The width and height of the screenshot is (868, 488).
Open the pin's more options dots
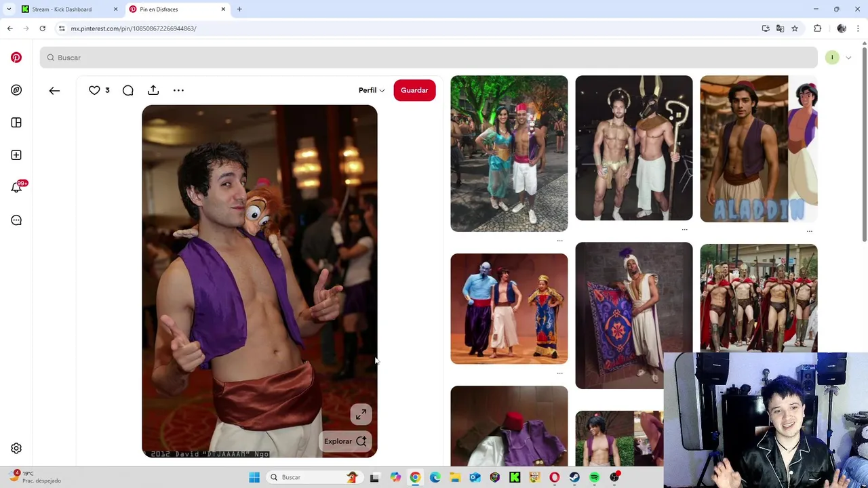point(178,90)
